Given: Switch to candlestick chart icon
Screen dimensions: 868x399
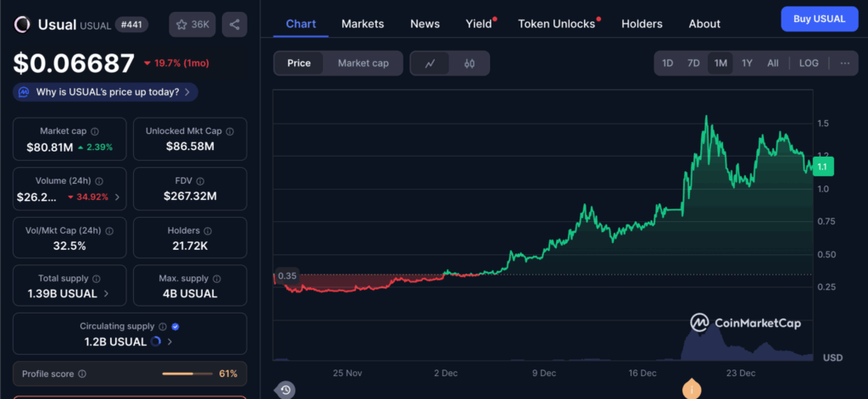Looking at the screenshot, I should [469, 64].
